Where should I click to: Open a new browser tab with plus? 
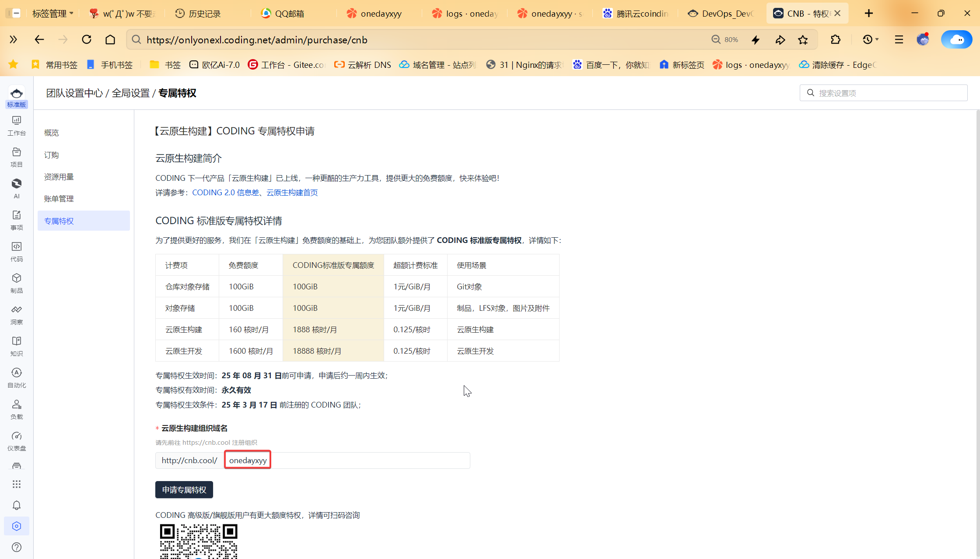869,13
